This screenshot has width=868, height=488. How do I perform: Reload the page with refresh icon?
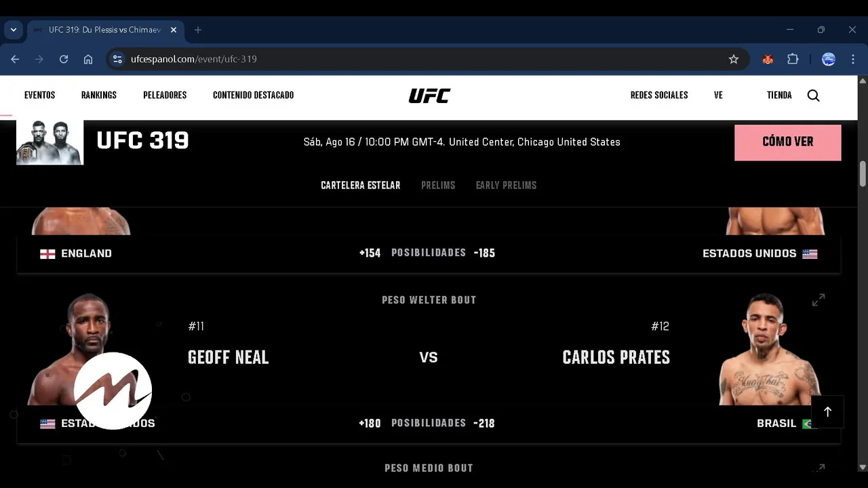(x=64, y=59)
